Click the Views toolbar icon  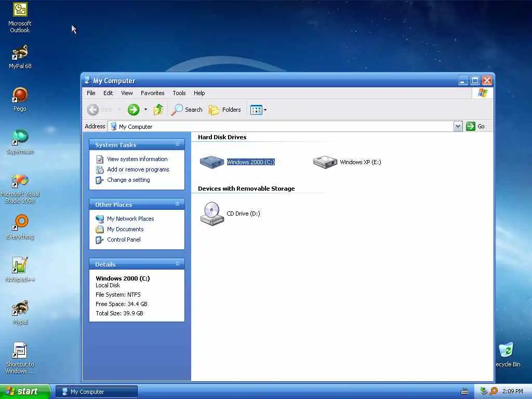[x=256, y=110]
